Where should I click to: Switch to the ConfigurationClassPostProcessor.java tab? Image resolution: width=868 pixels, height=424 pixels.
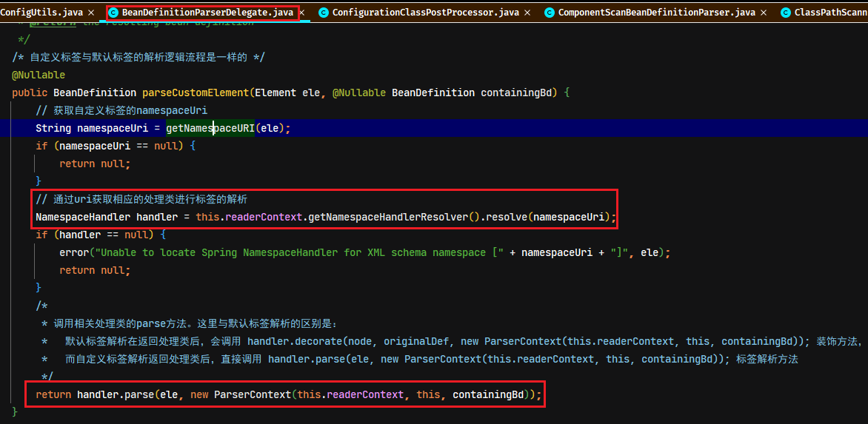pyautogui.click(x=427, y=12)
